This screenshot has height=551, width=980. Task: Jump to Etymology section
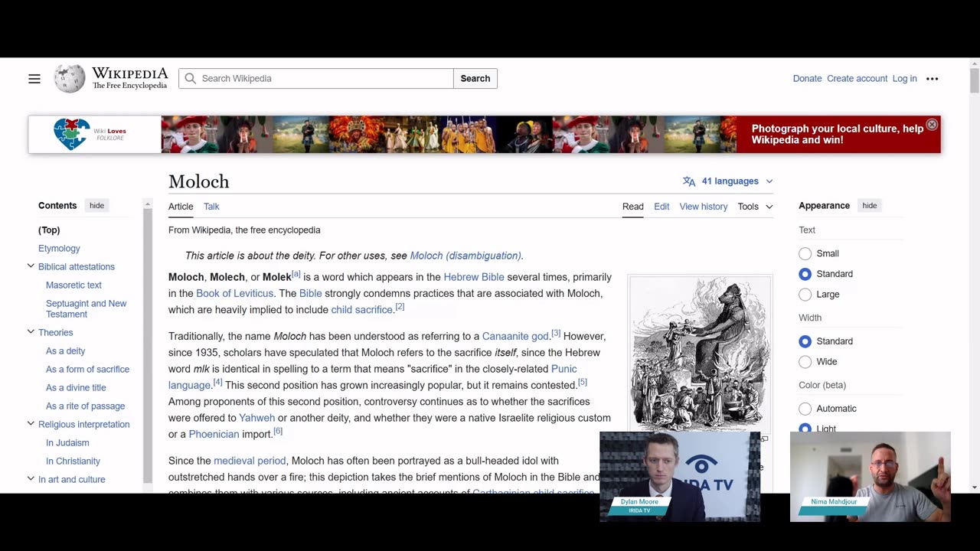(x=59, y=249)
